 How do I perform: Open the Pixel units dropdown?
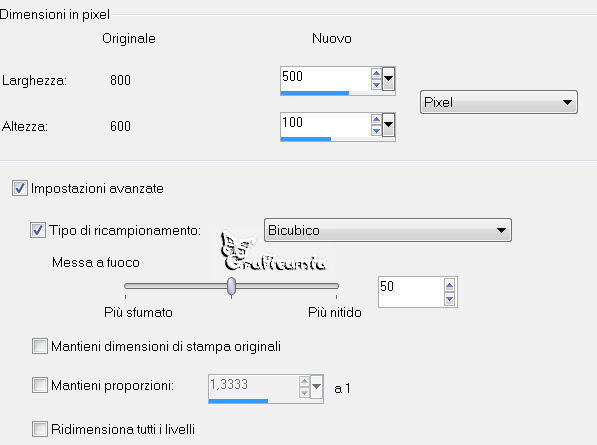click(499, 102)
